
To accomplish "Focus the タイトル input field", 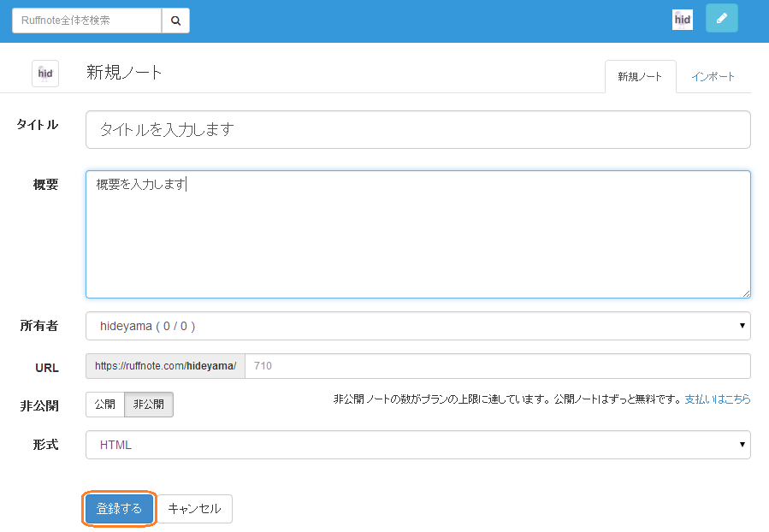I will 417,130.
